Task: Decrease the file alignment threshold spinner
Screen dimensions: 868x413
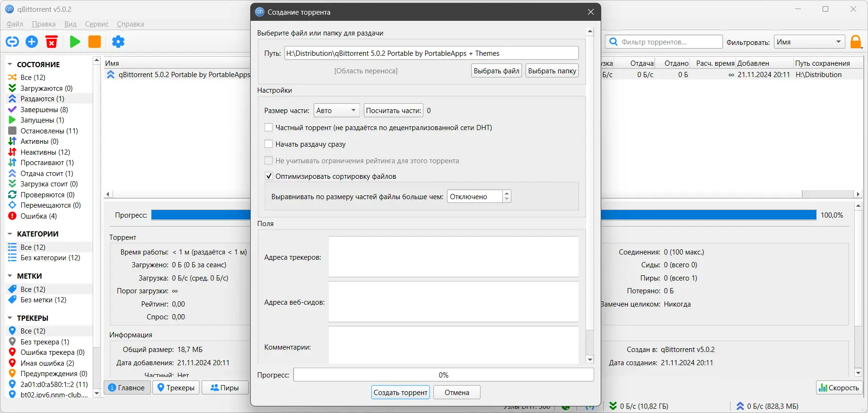Action: pyautogui.click(x=507, y=199)
